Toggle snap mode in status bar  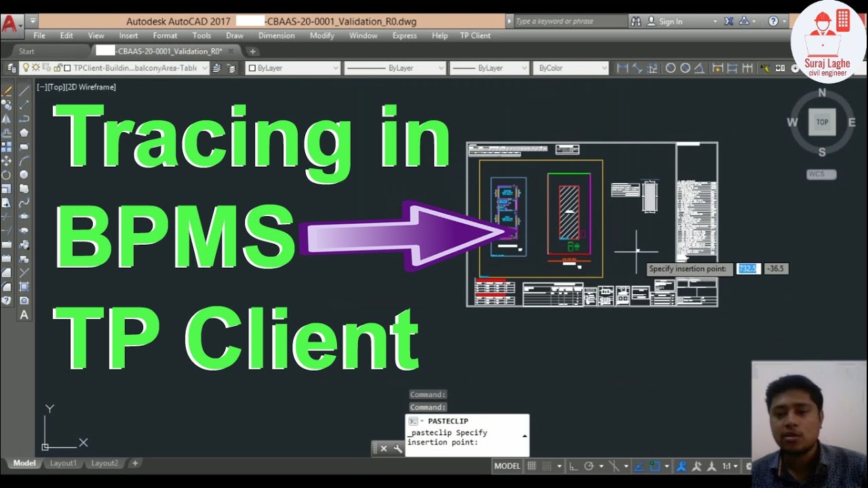(548, 466)
